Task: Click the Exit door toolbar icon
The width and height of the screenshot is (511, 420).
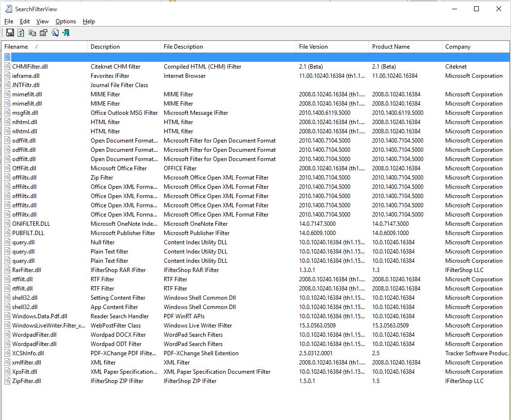Action: 66,33
